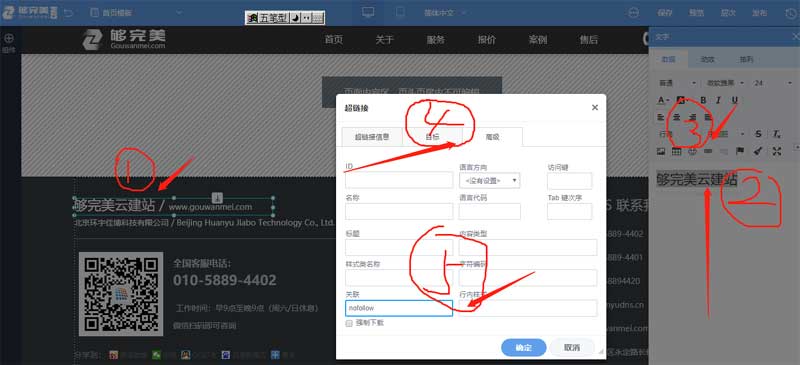Viewport: 800px width, 365px height.
Task: Switch to desktop monitor preview icon
Action: [368, 13]
